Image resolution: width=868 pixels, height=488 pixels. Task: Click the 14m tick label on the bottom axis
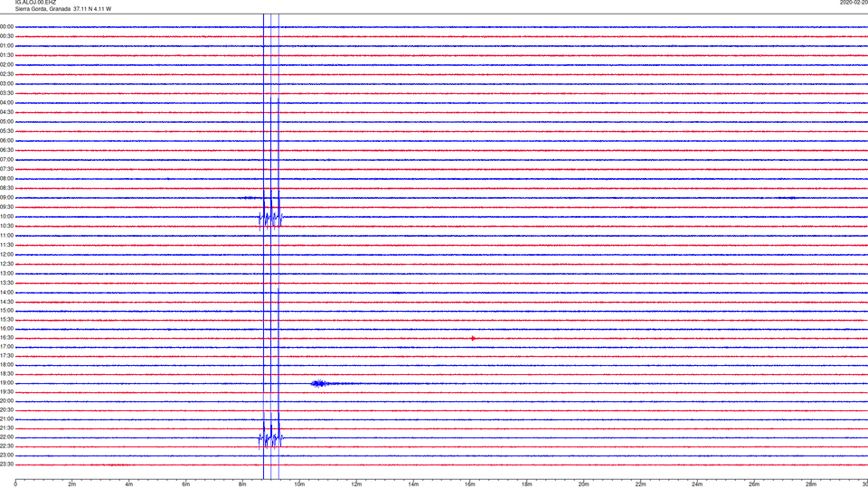413,484
